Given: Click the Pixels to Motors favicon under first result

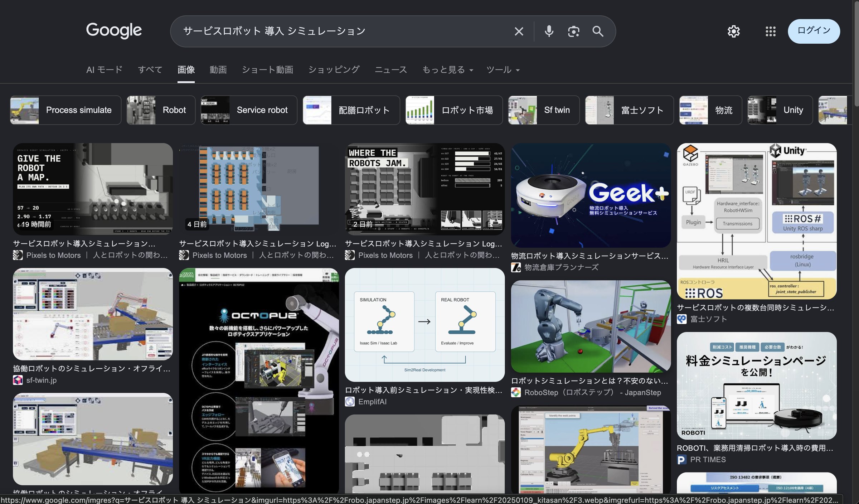Looking at the screenshot, I should [18, 255].
